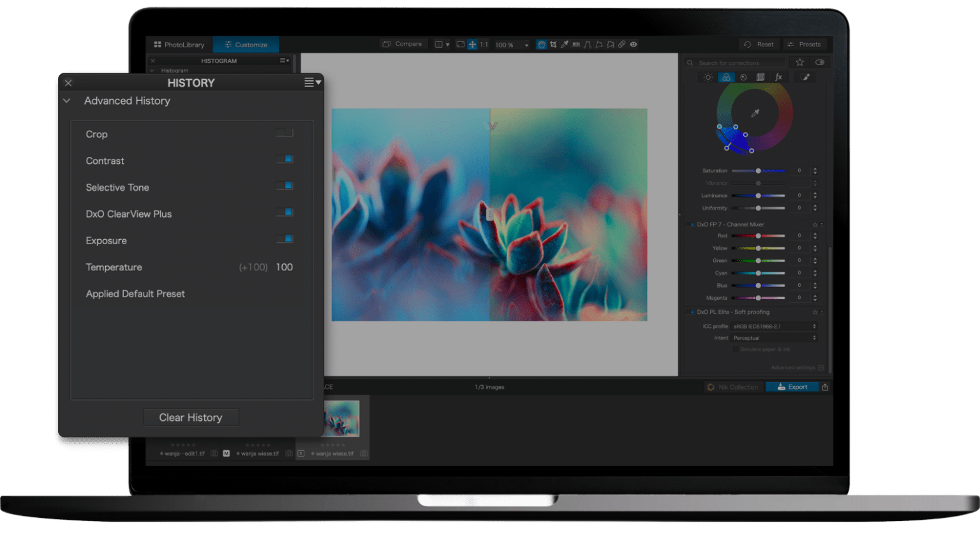Select the Color corrections panel icon
The height and width of the screenshot is (544, 980).
coord(725,77)
